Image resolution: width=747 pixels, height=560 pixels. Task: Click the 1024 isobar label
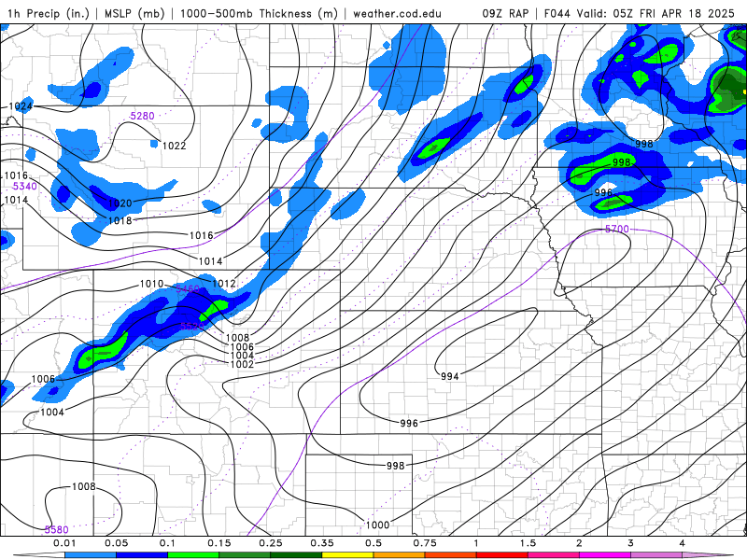(x=21, y=106)
